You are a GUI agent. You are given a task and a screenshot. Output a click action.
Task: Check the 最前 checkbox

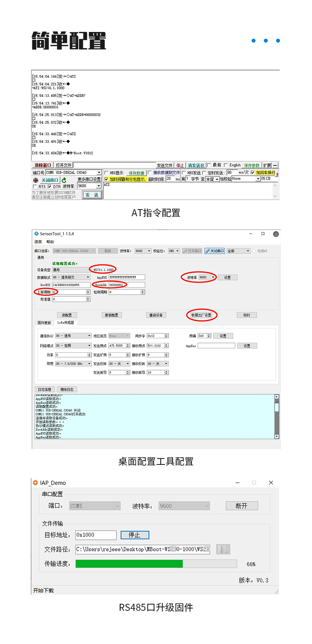[x=209, y=165]
